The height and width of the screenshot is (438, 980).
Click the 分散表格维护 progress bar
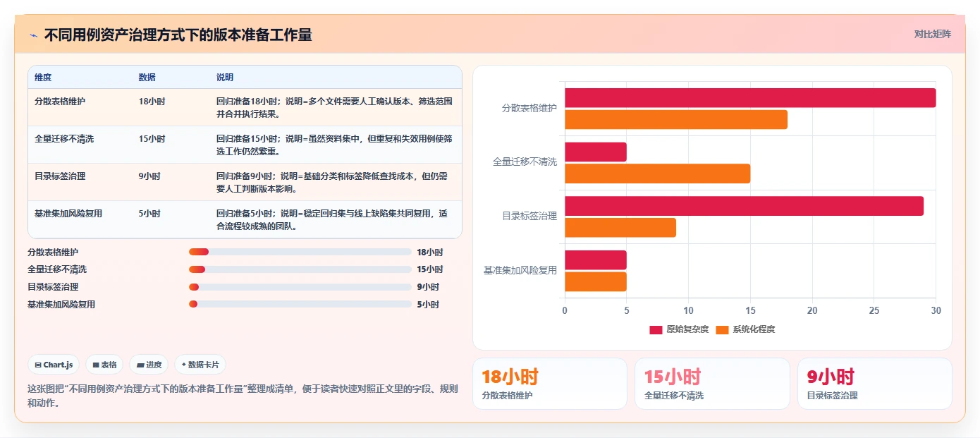[x=300, y=252]
